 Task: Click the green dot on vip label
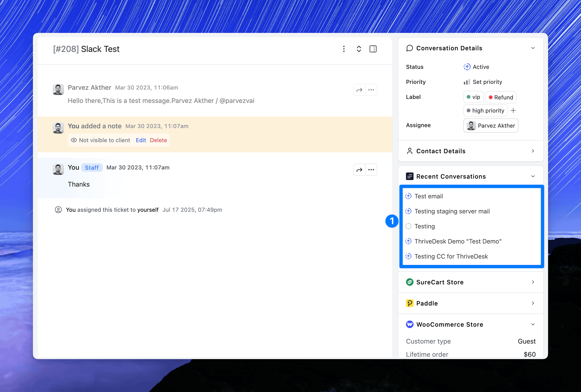[x=468, y=97]
